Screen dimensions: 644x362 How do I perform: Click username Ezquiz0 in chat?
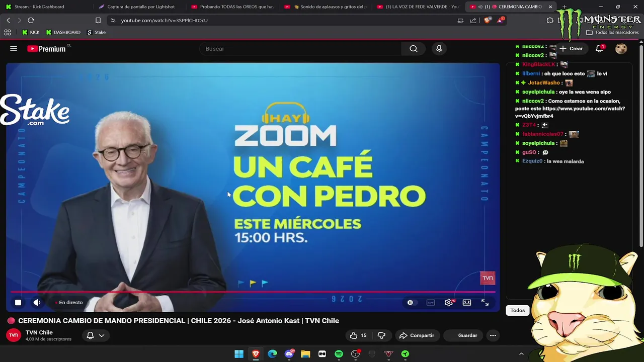532,161
